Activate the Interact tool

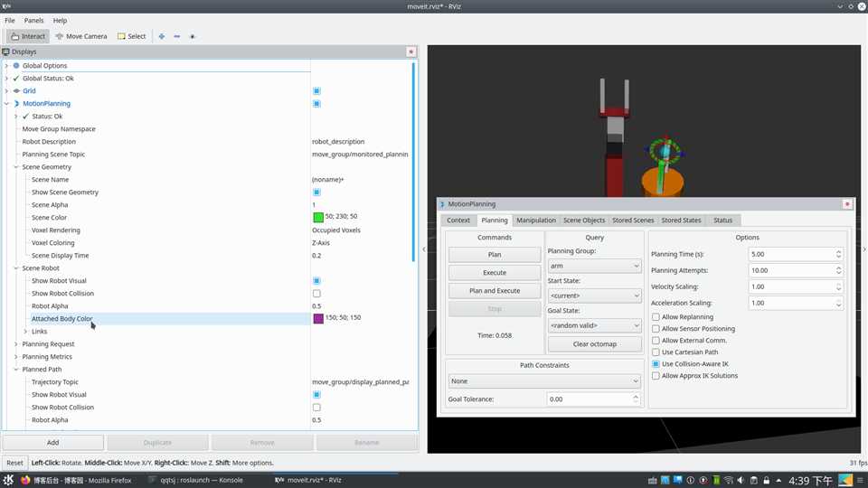tap(28, 36)
